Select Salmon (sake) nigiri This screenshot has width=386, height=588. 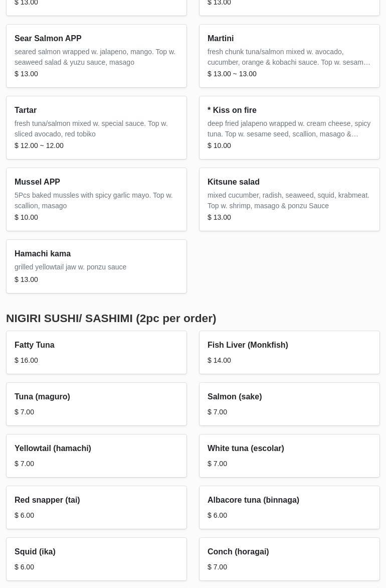tap(289, 404)
